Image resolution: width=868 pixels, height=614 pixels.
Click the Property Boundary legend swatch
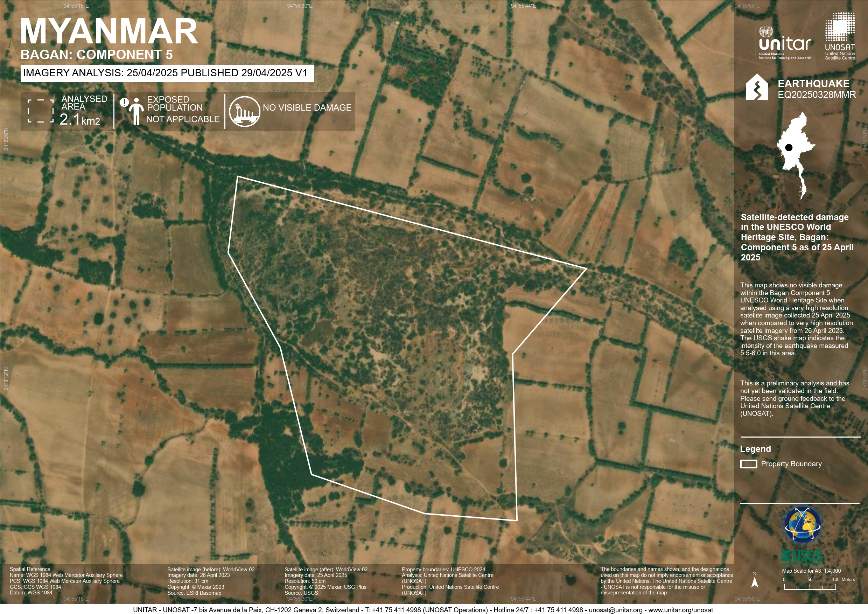click(x=748, y=464)
